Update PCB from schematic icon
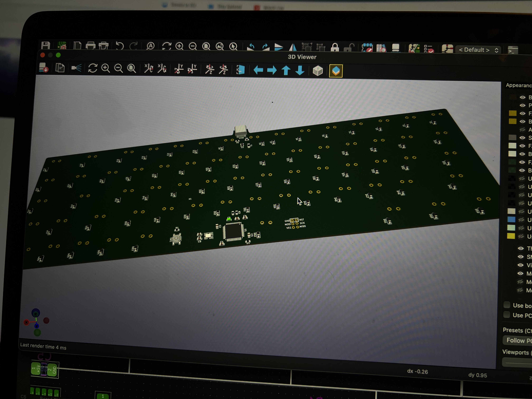The image size is (532, 399). click(414, 48)
